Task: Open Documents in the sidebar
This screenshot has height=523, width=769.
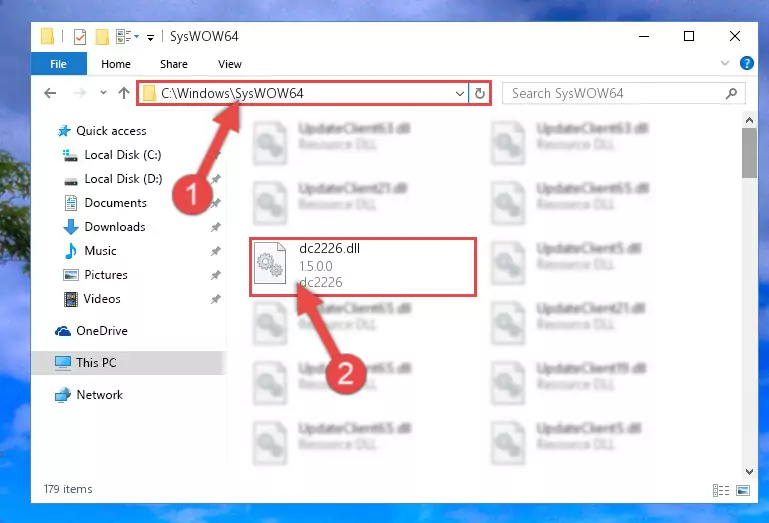Action: (x=115, y=203)
